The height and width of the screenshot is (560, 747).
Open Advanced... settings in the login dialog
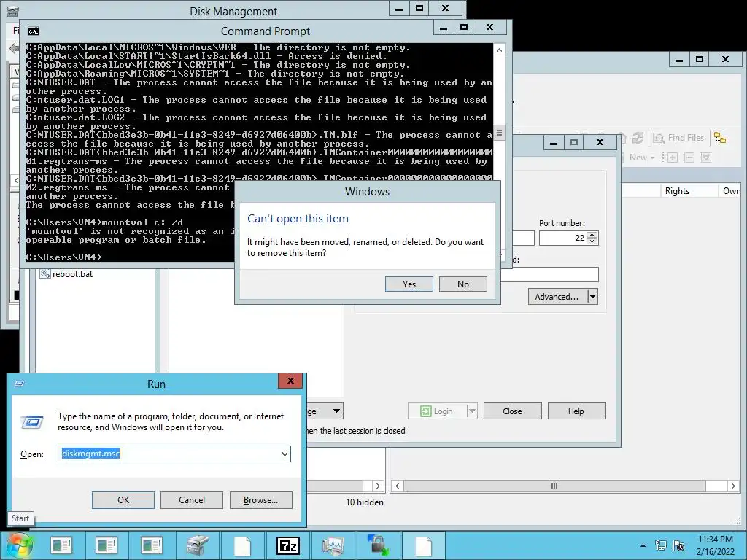pyautogui.click(x=557, y=297)
